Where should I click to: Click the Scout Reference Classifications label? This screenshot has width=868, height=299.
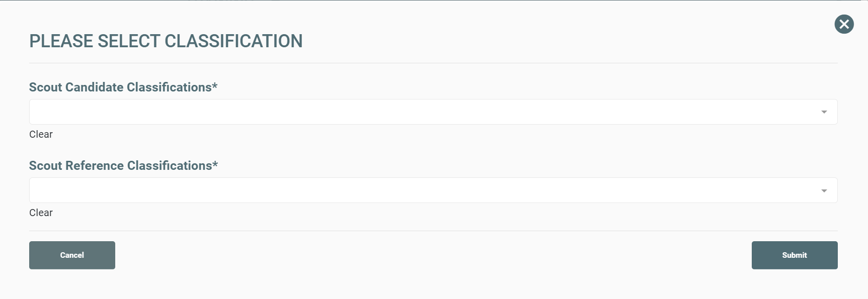[x=123, y=165]
